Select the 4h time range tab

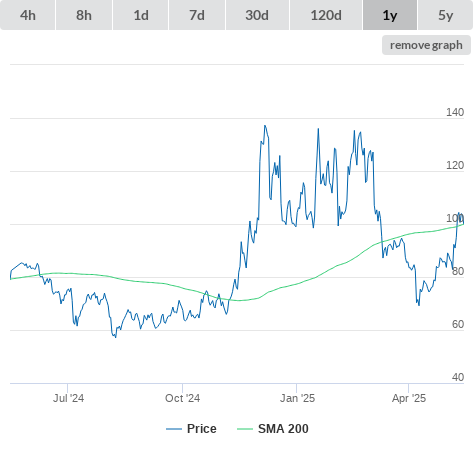[28, 15]
